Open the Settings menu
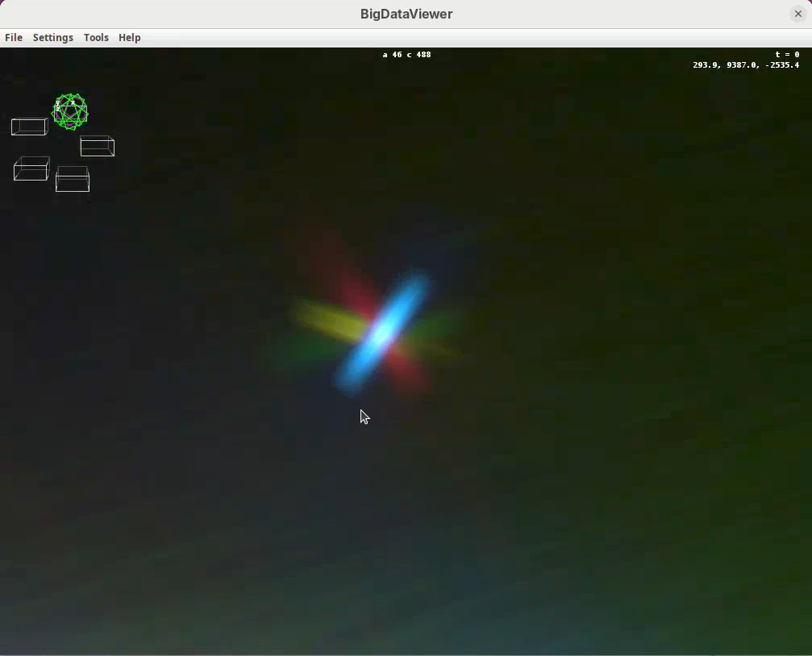812x656 pixels. tap(52, 38)
